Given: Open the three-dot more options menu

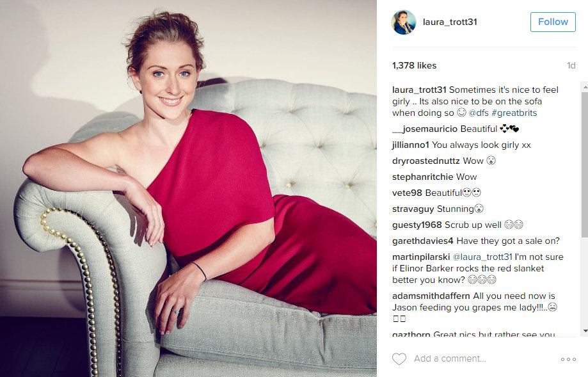Looking at the screenshot, I should 568,359.
